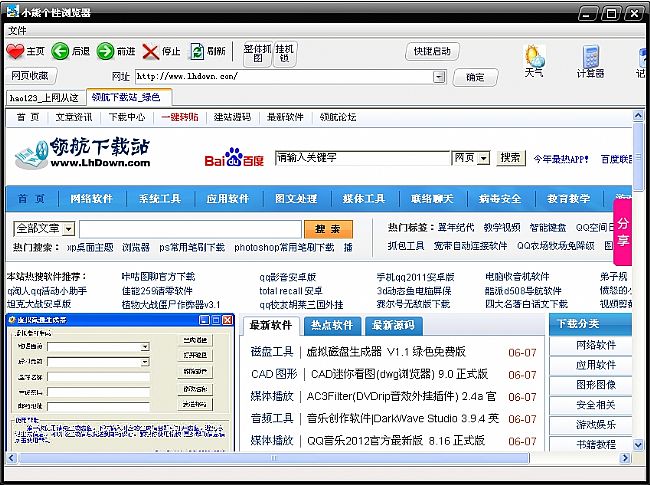Viewport: 650px width, 485px height.
Task: Switch to the hao123_上网从这 tab
Action: coord(45,98)
